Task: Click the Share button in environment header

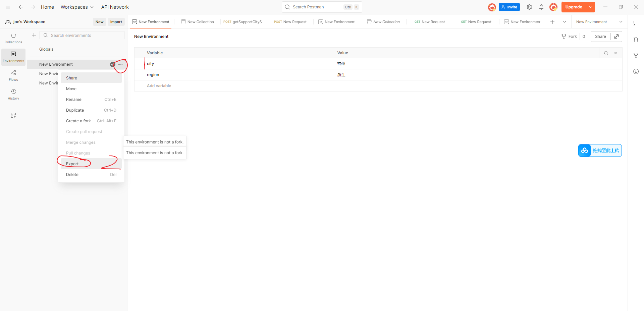Action: pos(600,37)
